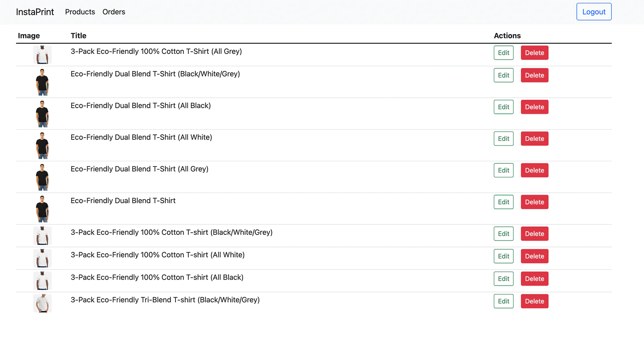Select title 'Eco-Friendly Dual Blend T-Shirt (All Grey)'
Screen dimensions: 644x362
point(140,169)
